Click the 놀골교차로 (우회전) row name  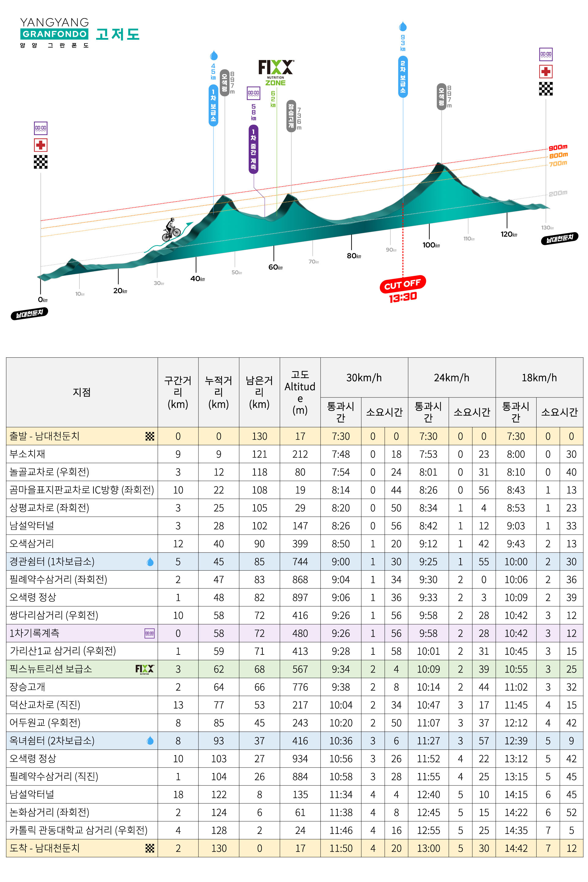[x=49, y=472]
